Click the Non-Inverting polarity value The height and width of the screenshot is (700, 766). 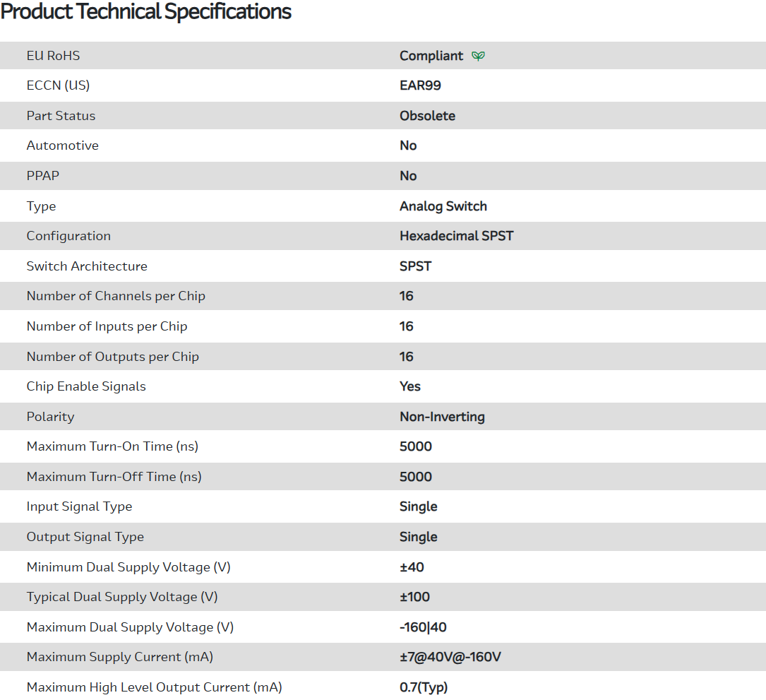click(442, 417)
